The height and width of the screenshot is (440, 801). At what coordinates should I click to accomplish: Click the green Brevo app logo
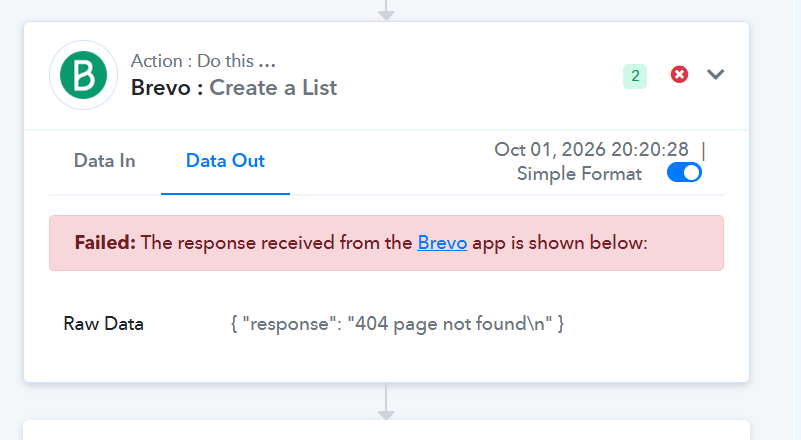[x=83, y=75]
